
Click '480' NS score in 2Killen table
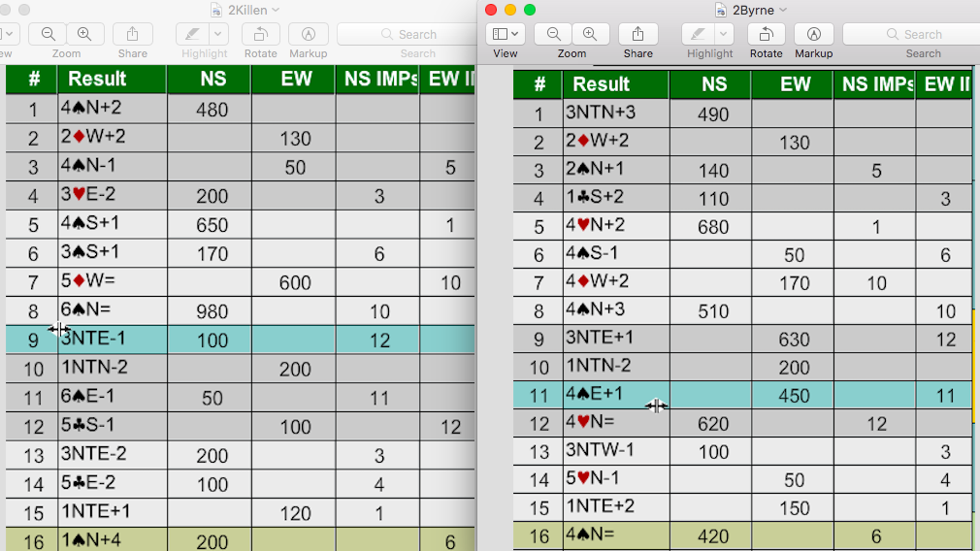tap(212, 110)
